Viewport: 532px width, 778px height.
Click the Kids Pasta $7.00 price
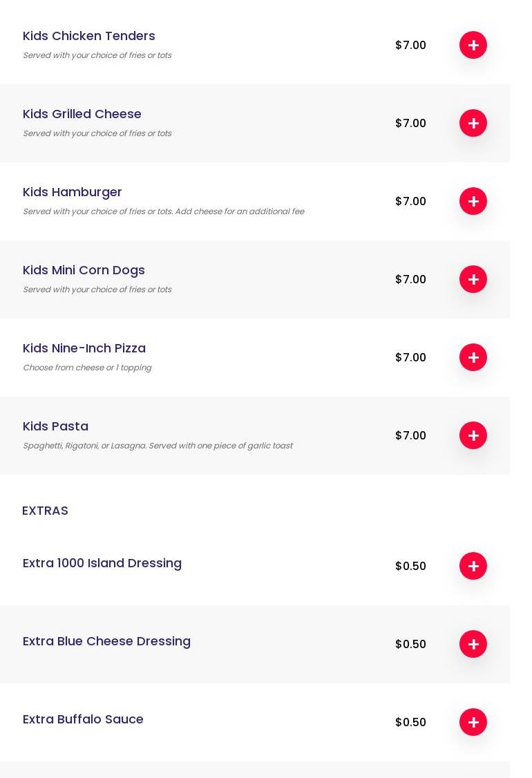(x=410, y=435)
